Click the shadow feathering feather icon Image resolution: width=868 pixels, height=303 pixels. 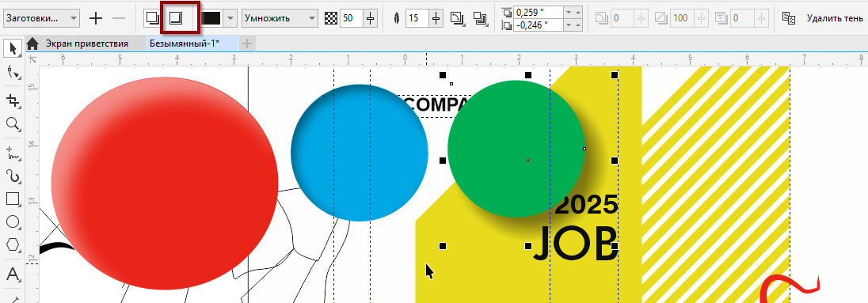[x=396, y=18]
